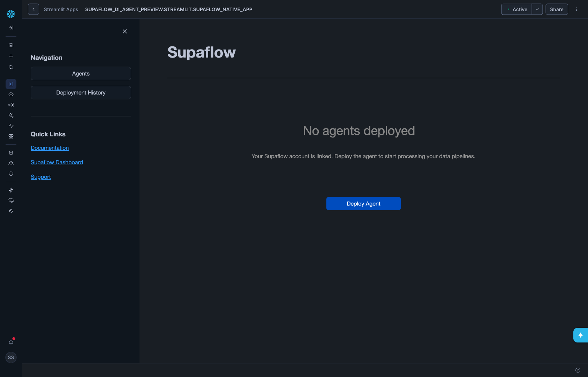The width and height of the screenshot is (588, 377).
Task: Select the search icon in sidebar
Action: point(11,67)
